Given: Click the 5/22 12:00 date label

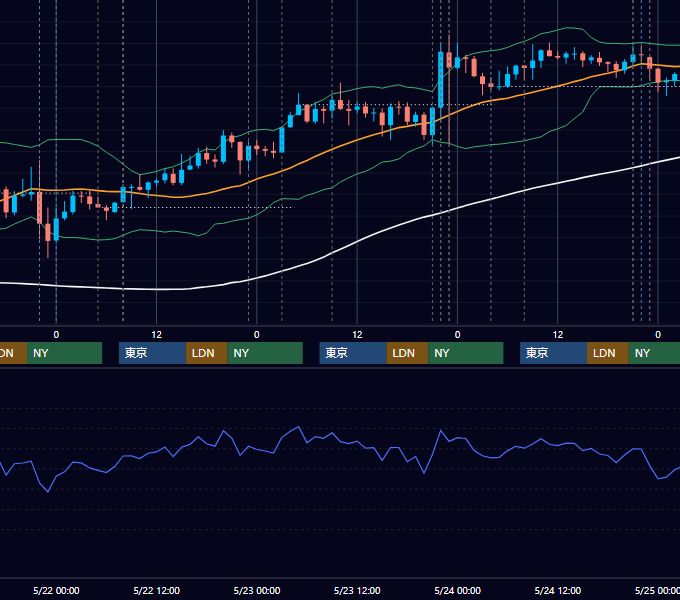Looking at the screenshot, I should pos(157,590).
